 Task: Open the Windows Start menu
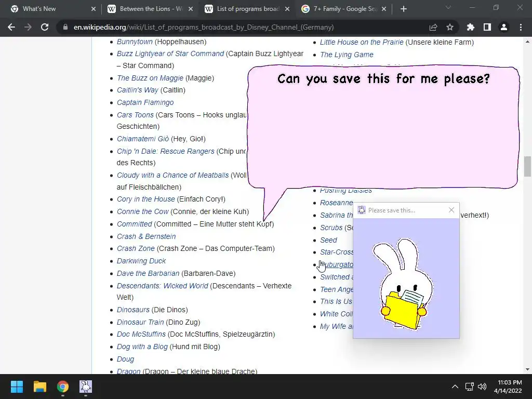17,387
